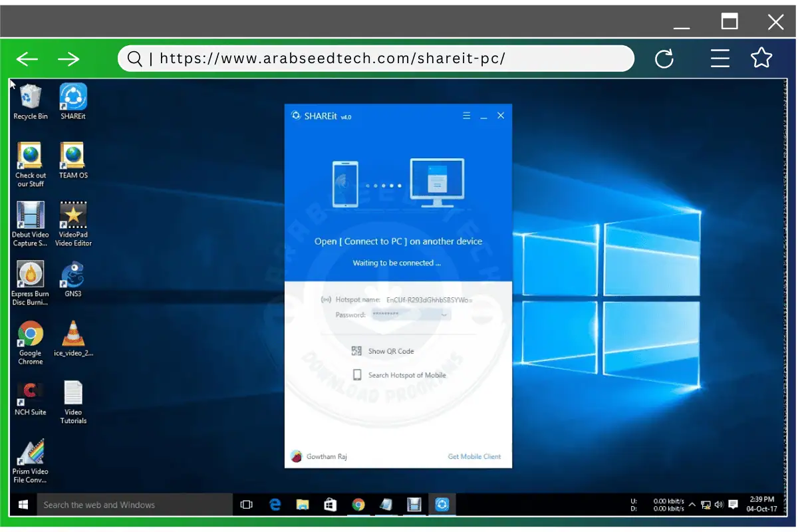Viewport: 798px width, 532px height.
Task: Open Microsoft Edge from taskbar
Action: (x=275, y=505)
